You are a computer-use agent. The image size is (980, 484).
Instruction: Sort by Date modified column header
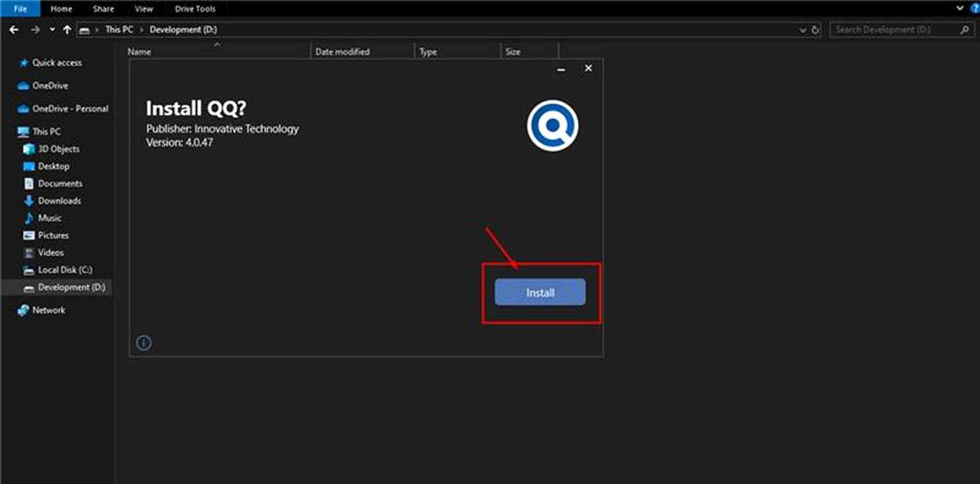point(342,52)
